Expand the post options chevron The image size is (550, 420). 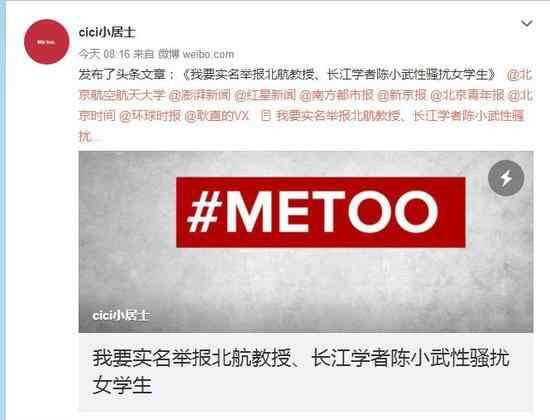526,24
